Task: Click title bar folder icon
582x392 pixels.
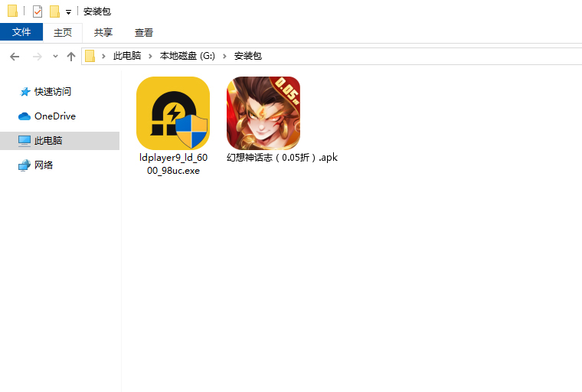Action: pos(12,11)
